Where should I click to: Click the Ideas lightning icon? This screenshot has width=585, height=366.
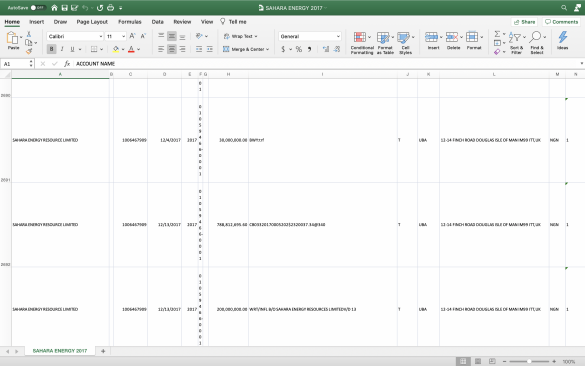[563, 37]
